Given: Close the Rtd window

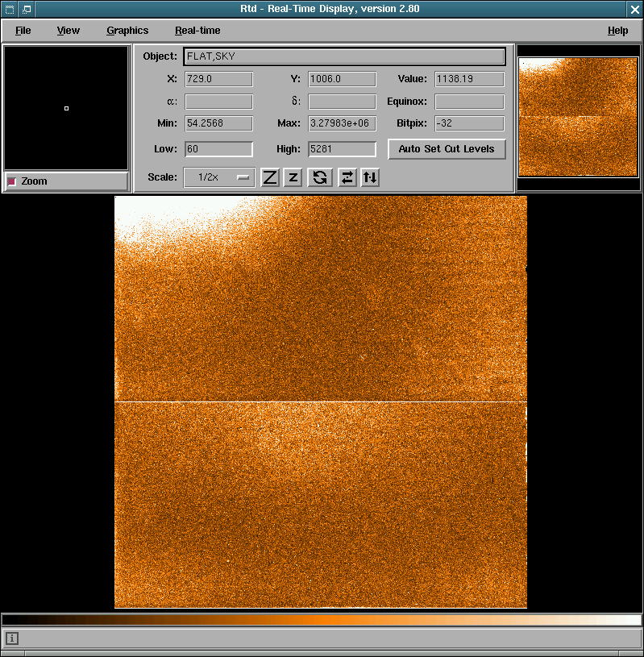Looking at the screenshot, I should 635,9.
